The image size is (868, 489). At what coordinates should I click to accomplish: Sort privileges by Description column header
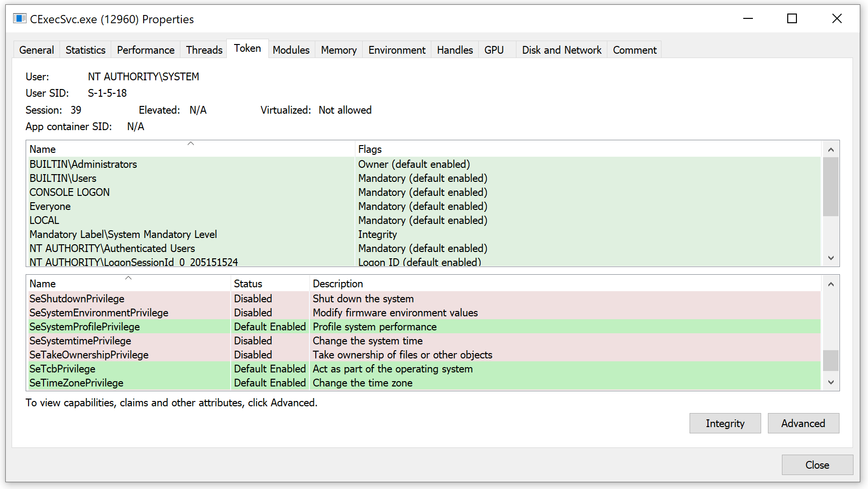565,283
